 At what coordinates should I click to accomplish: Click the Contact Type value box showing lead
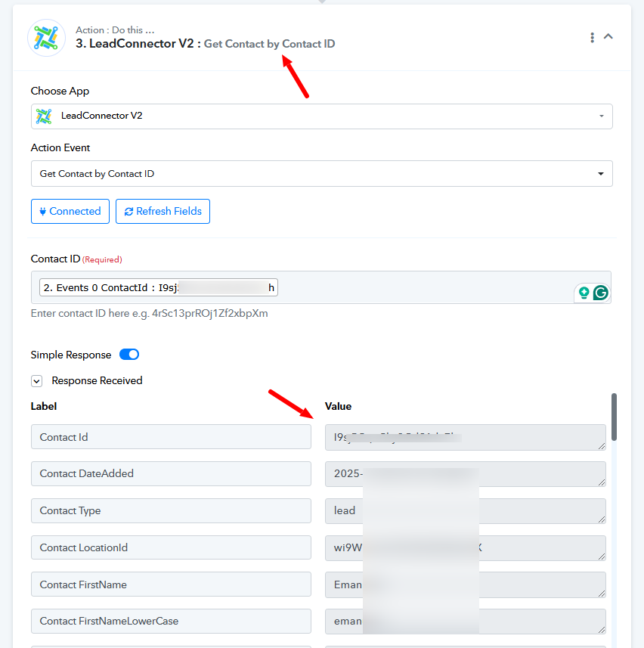tap(465, 511)
